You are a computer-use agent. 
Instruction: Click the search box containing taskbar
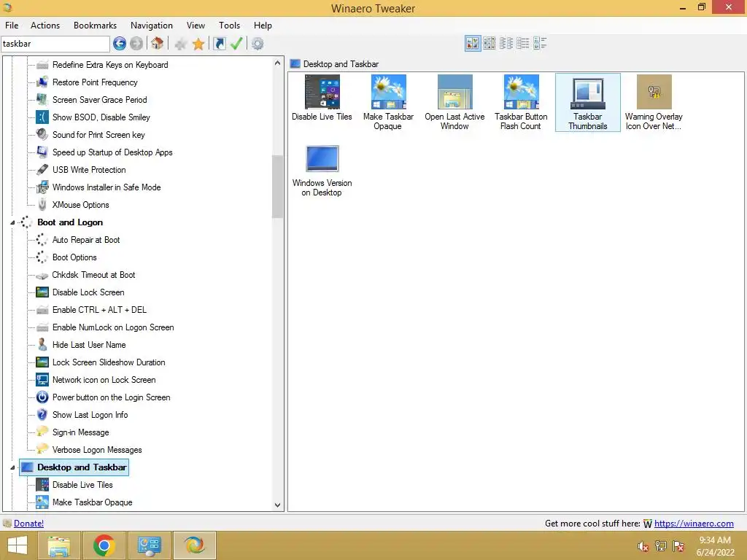55,44
